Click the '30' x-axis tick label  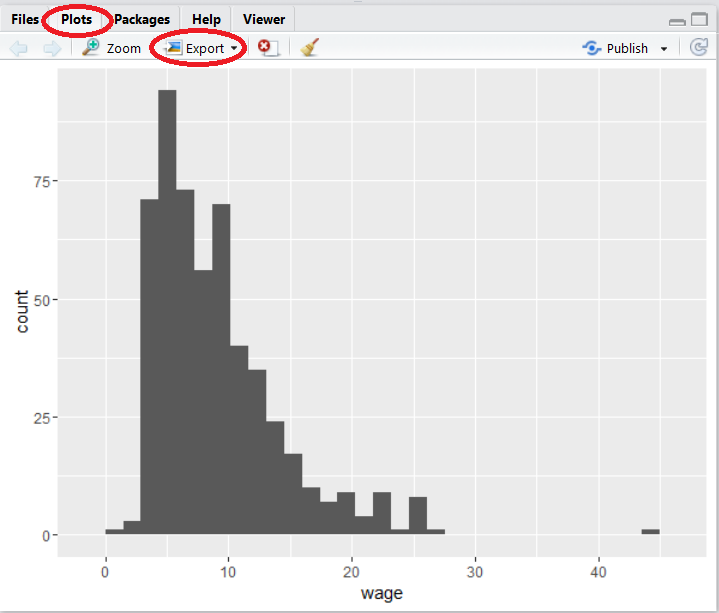coord(475,572)
